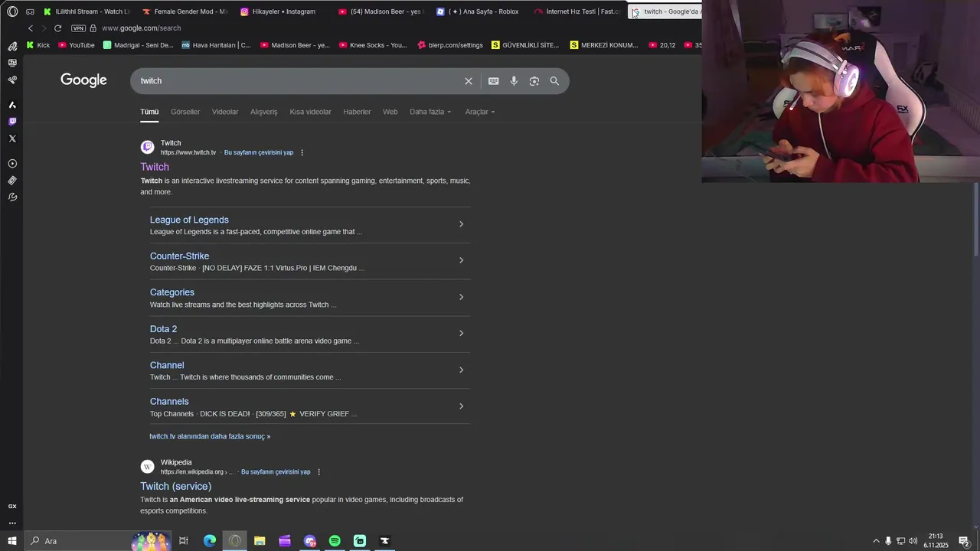
Task: Open File Explorer from the taskbar
Action: click(260, 541)
